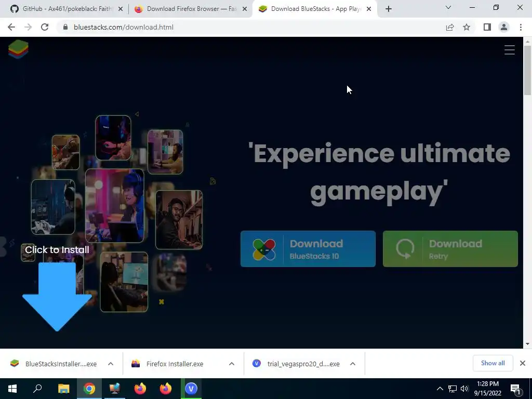Expand options for trial_vegaspro20 download
The height and width of the screenshot is (399, 532).
pyautogui.click(x=353, y=364)
